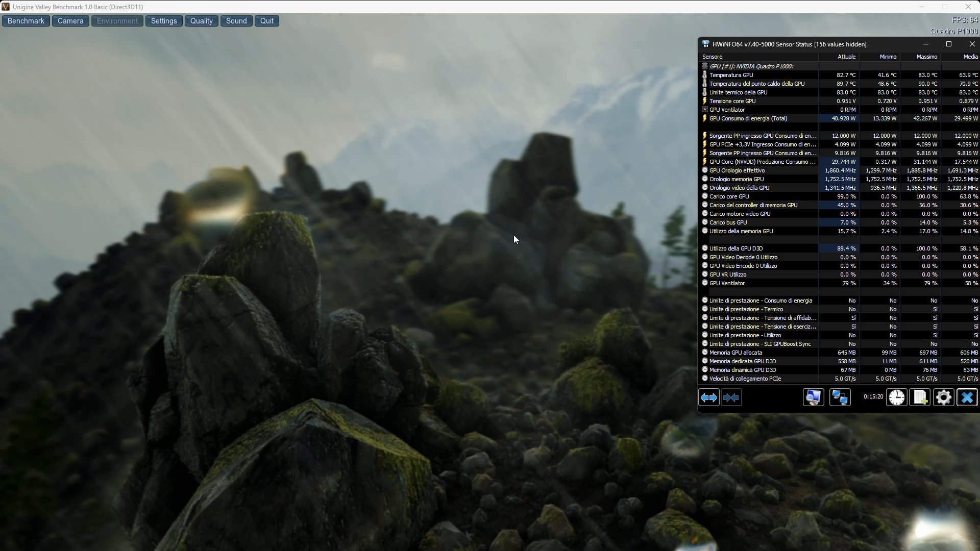Minimize the HWiNFO64 Sensor Status window
This screenshot has height=551, width=980.
click(926, 44)
